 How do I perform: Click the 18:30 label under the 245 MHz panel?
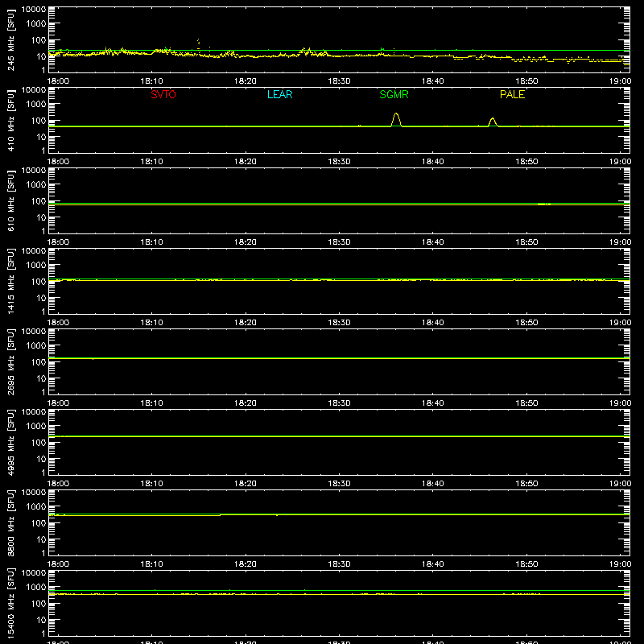pos(339,81)
